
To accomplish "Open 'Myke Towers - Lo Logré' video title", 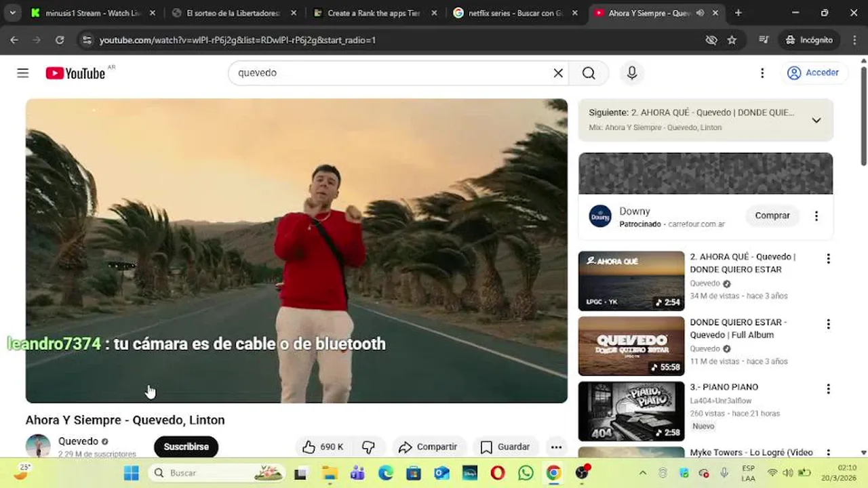I will (x=751, y=452).
